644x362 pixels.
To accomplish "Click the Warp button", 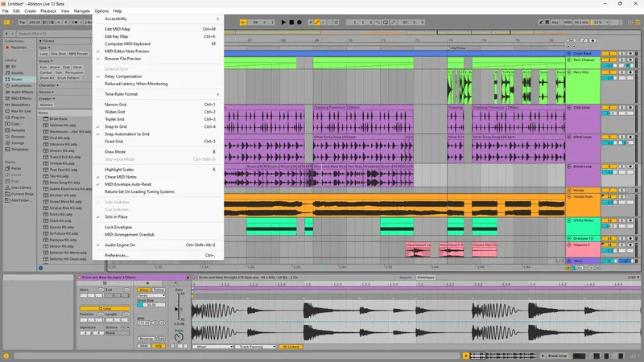I will coord(144,290).
